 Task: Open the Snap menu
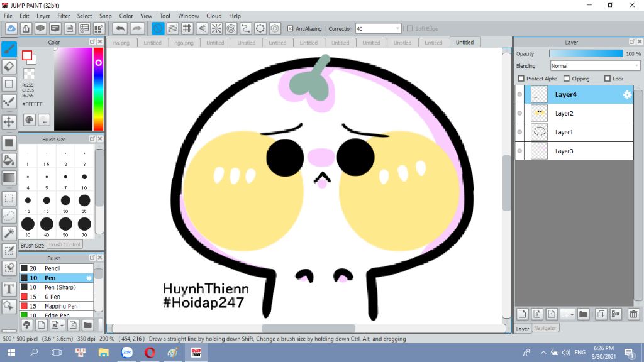105,16
